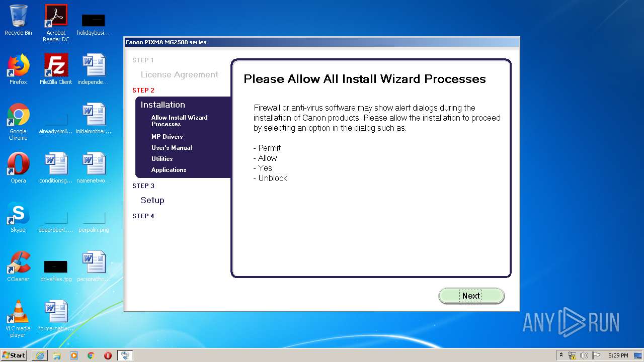Open the perpalm.png image file

tap(93, 221)
